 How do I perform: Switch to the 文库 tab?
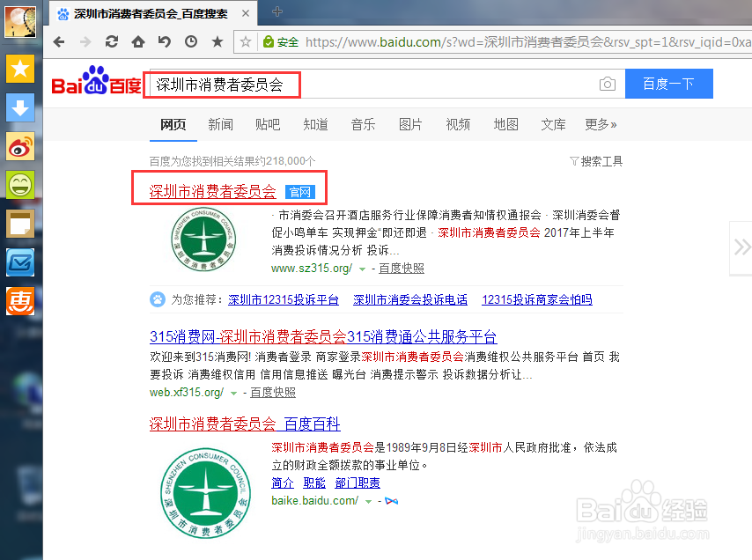coord(554,125)
